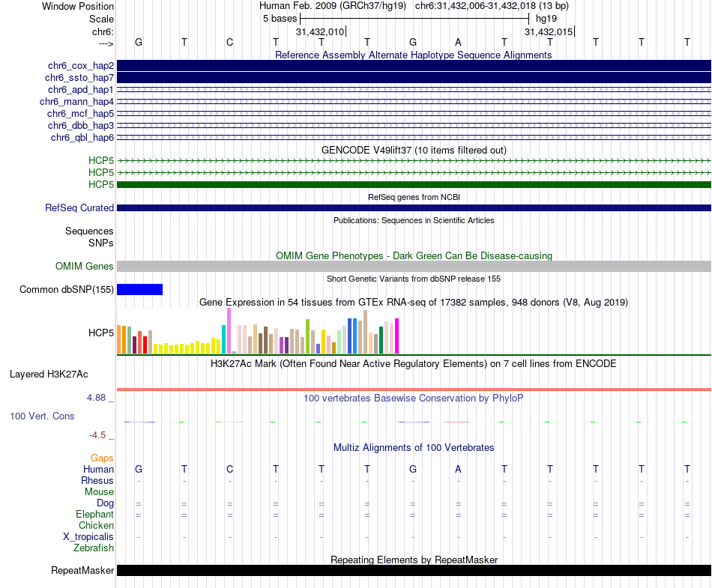Click the Gaps row label
This screenshot has height=588, width=712.
(102, 458)
